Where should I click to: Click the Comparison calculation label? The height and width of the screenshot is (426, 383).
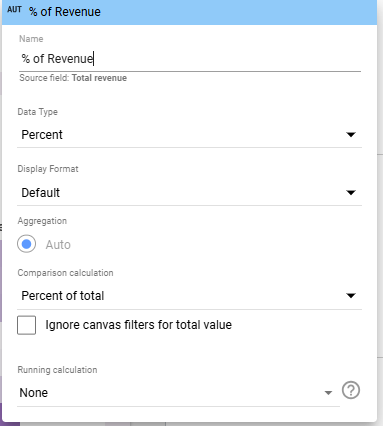click(65, 273)
